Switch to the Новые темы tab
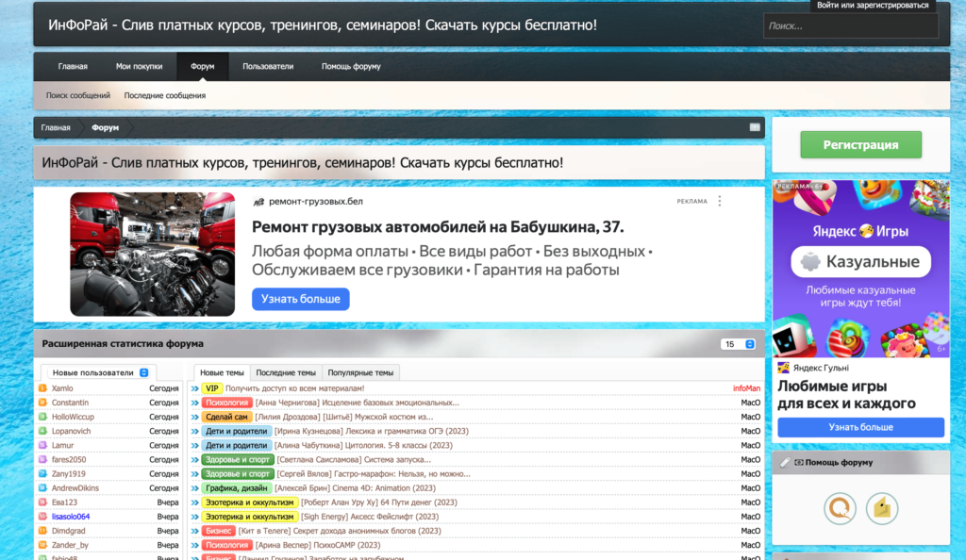This screenshot has height=560, width=966. click(222, 372)
